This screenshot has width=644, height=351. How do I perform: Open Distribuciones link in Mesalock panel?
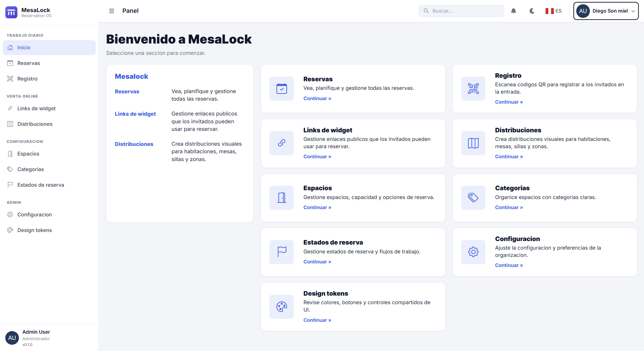coord(134,144)
